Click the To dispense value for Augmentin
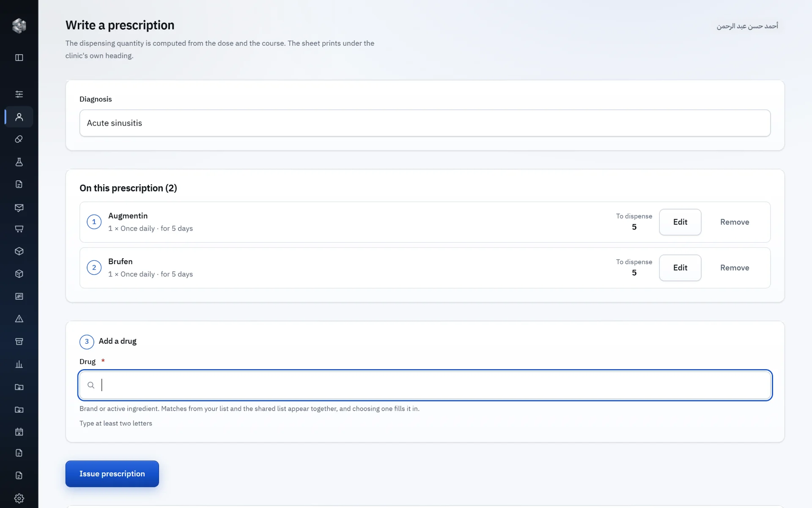Screen dimensions: 812x508 tap(634, 227)
